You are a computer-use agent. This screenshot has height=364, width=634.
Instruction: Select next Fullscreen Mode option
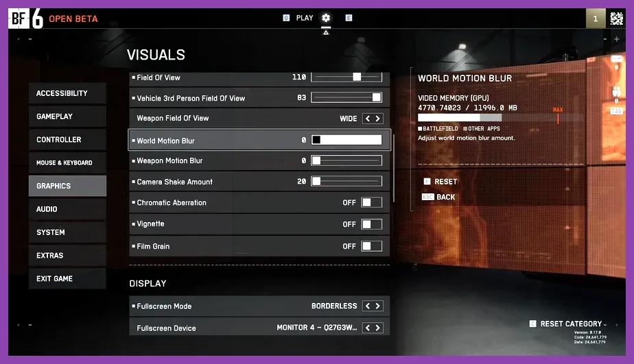tap(377, 306)
